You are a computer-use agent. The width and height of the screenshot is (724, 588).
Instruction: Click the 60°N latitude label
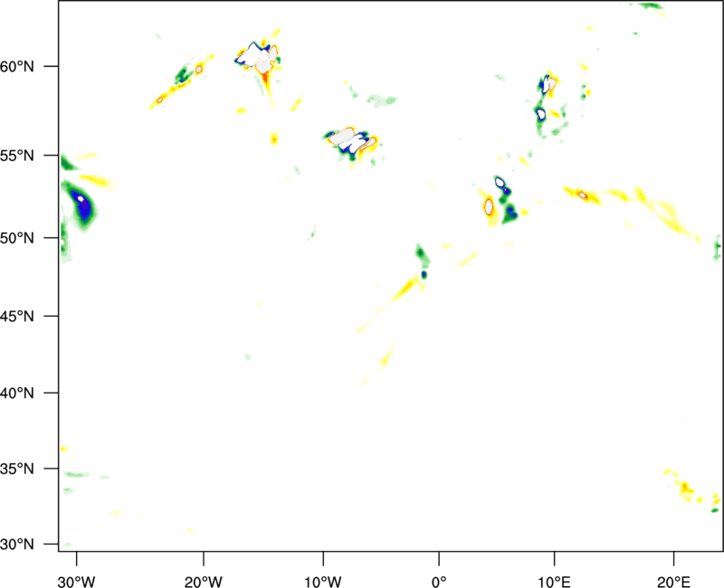click(x=17, y=66)
